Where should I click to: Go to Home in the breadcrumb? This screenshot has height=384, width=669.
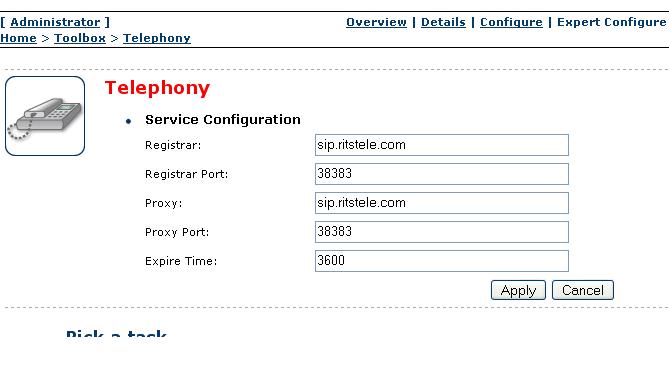[x=18, y=38]
